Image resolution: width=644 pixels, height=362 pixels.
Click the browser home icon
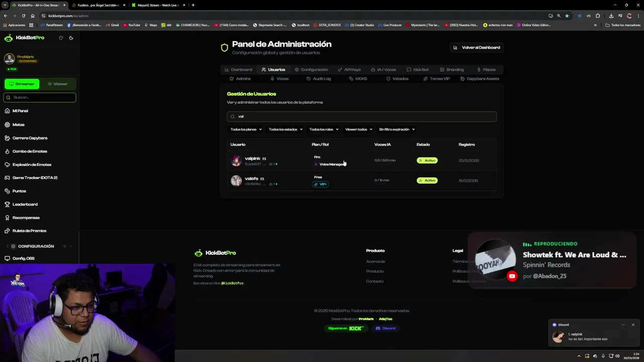(33, 16)
